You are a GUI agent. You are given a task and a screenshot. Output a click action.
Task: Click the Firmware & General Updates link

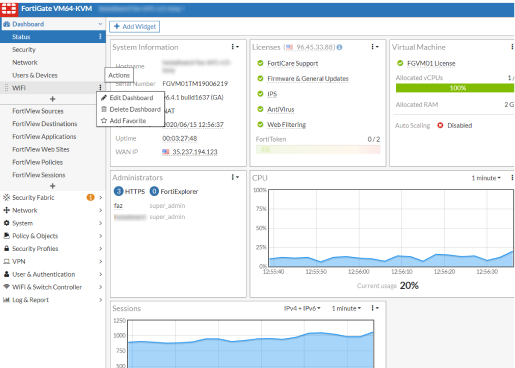tap(308, 79)
